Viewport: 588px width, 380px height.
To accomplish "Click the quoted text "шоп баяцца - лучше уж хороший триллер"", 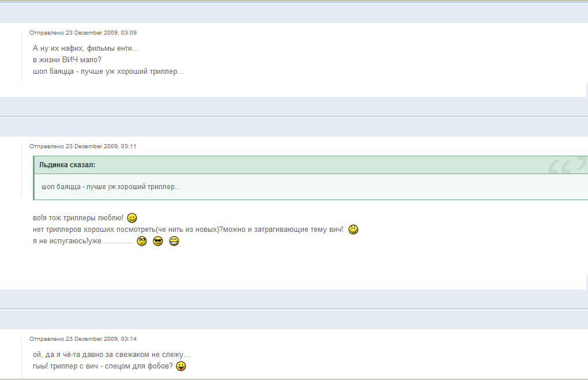I will (x=110, y=187).
